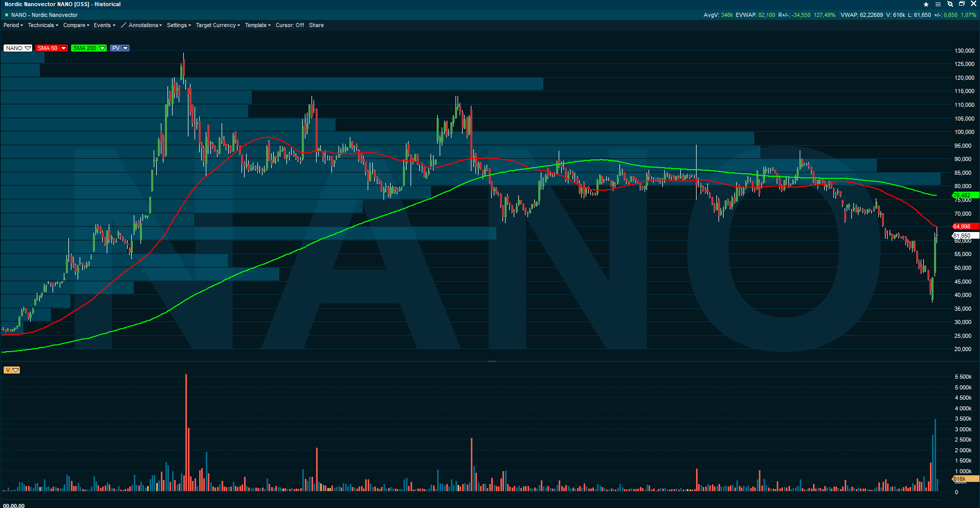
Task: Click the V: 616k volume text
Action: tap(895, 15)
